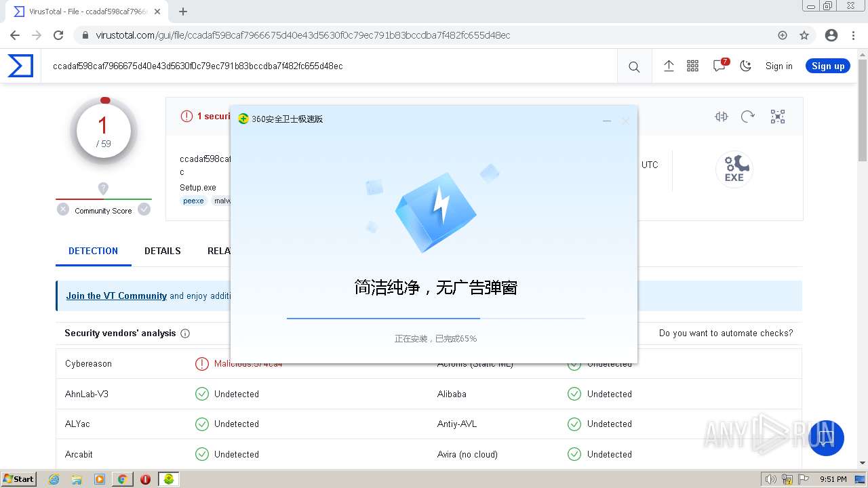
Task: Click the hash search input field
Action: pos(329,66)
